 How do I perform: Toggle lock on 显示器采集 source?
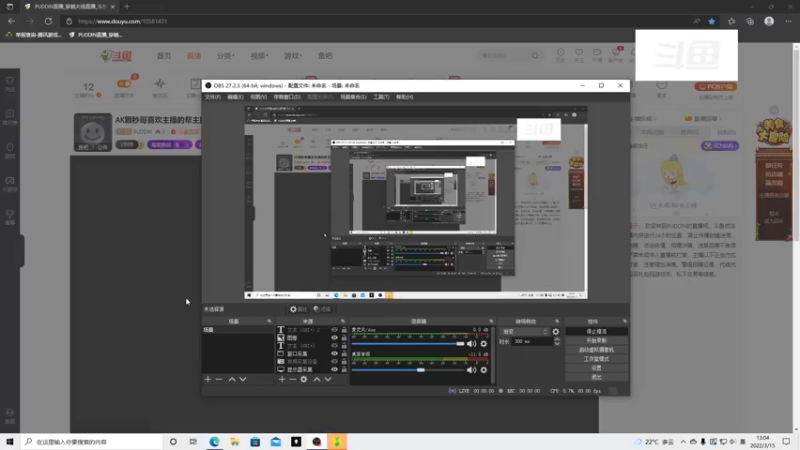(344, 369)
